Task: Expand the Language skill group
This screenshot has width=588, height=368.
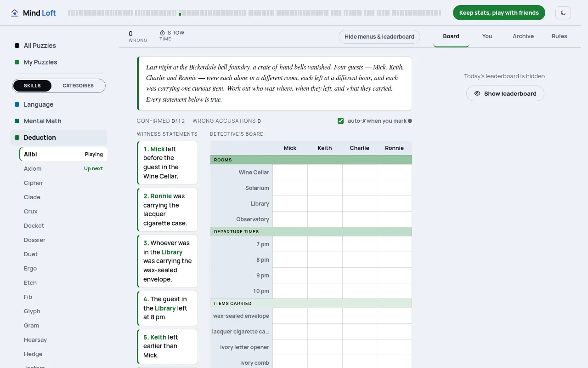Action: pos(59,104)
